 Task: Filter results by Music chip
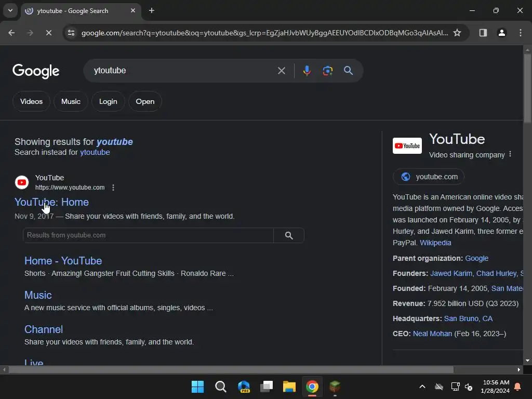[71, 101]
